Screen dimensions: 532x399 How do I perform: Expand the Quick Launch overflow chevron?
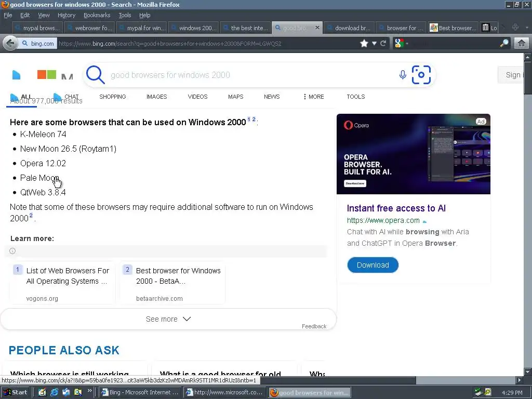pos(89,391)
